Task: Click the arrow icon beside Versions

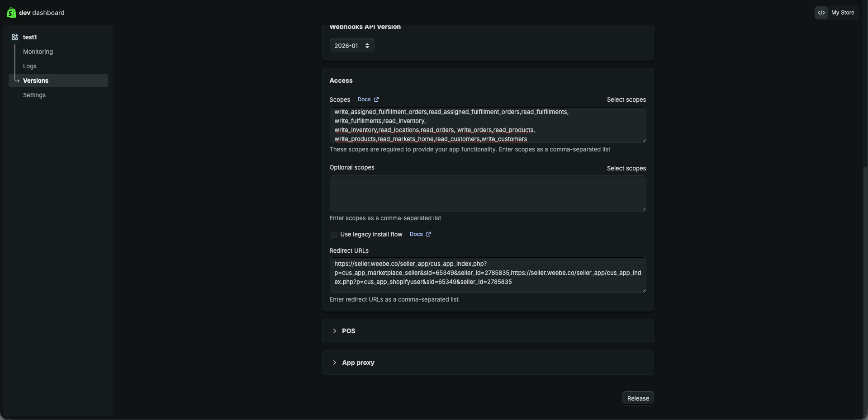Action: click(x=17, y=80)
